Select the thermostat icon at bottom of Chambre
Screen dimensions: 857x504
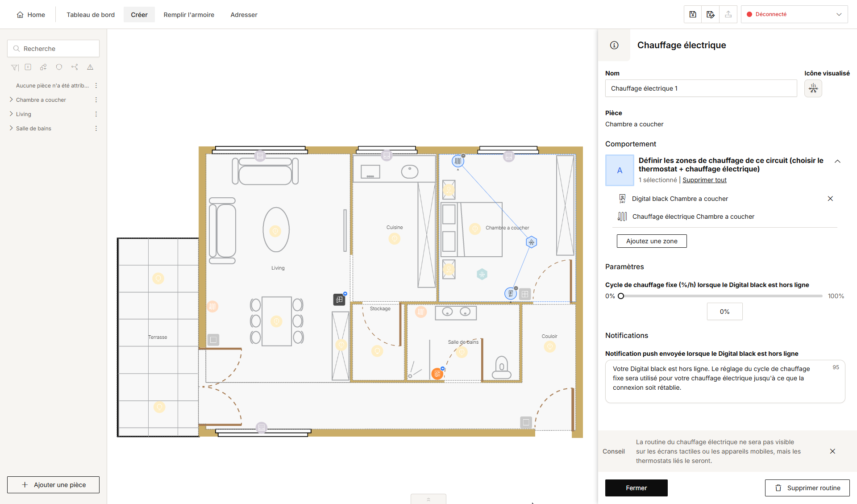pos(511,293)
